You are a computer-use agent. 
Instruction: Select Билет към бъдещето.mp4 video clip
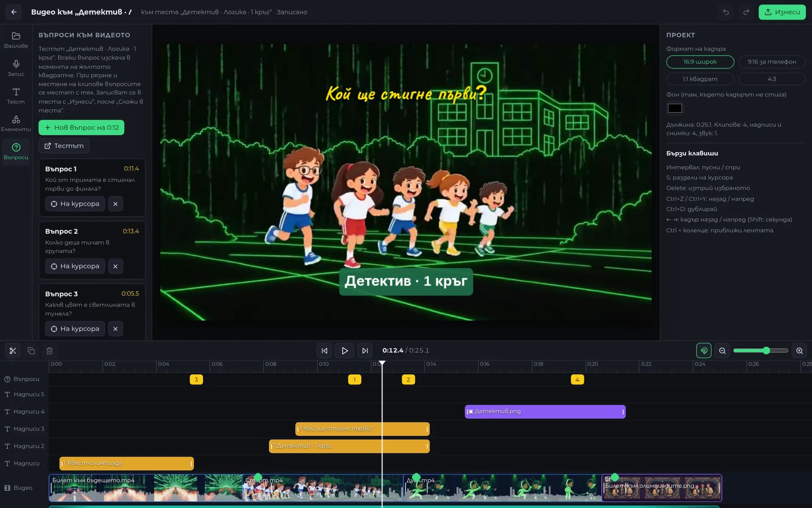(x=145, y=488)
